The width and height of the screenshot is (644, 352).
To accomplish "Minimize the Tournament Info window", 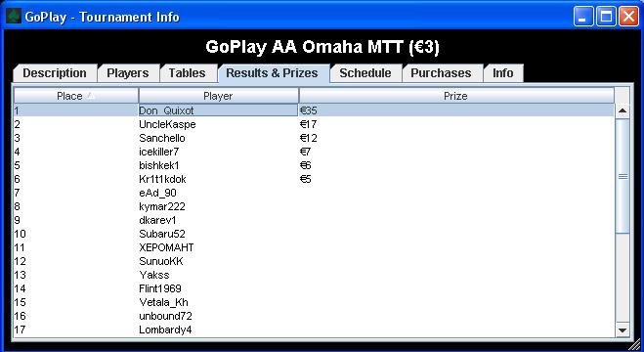I will coord(583,17).
